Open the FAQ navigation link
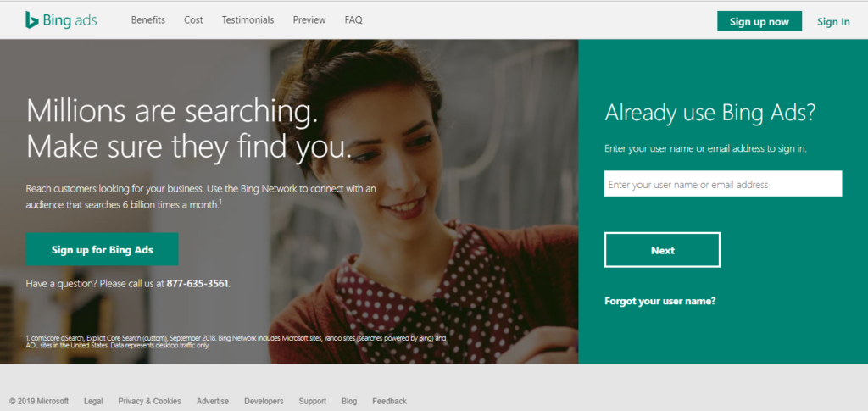868x411 pixels. pos(353,19)
